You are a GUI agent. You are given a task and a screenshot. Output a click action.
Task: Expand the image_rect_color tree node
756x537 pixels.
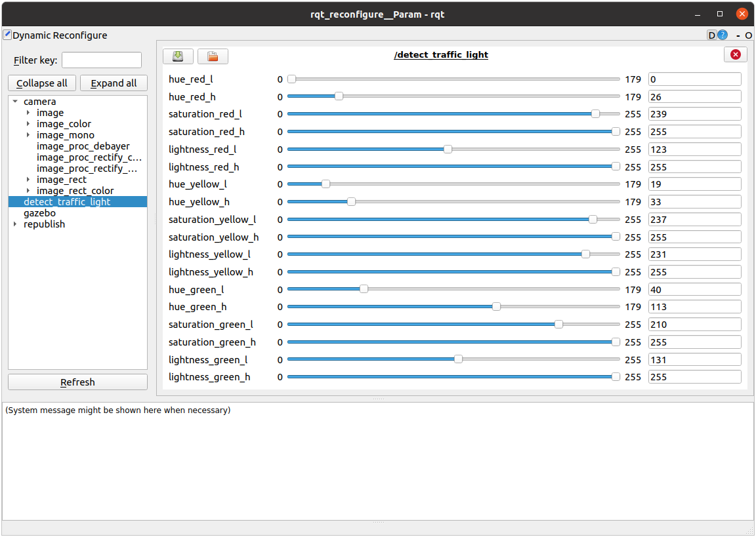point(28,191)
